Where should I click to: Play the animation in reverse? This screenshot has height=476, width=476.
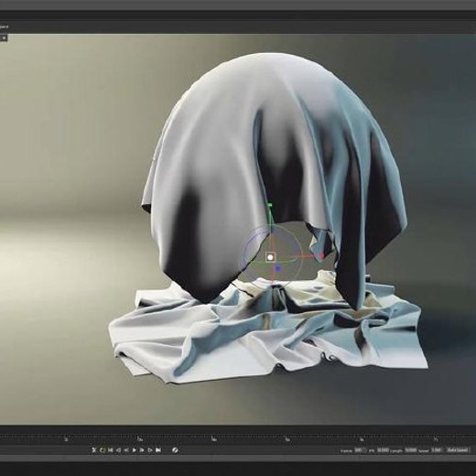pyautogui.click(x=126, y=450)
